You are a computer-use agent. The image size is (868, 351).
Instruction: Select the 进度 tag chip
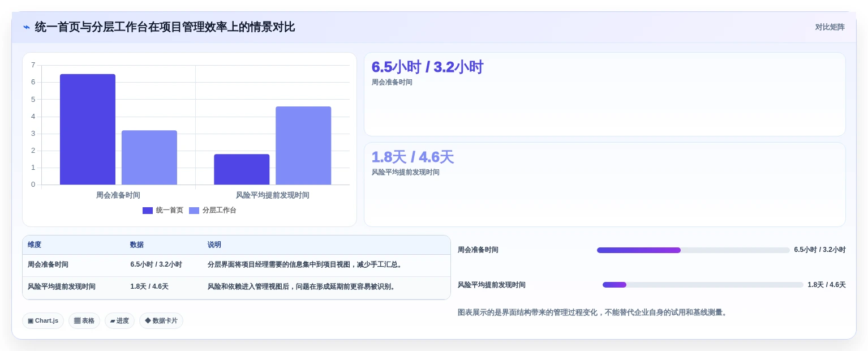point(119,321)
